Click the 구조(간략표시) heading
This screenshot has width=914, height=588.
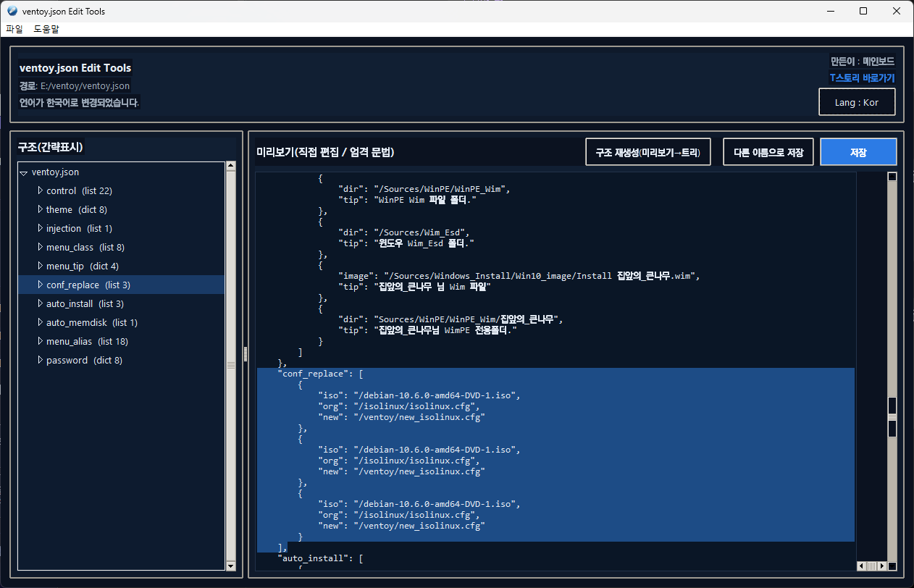pos(51,147)
